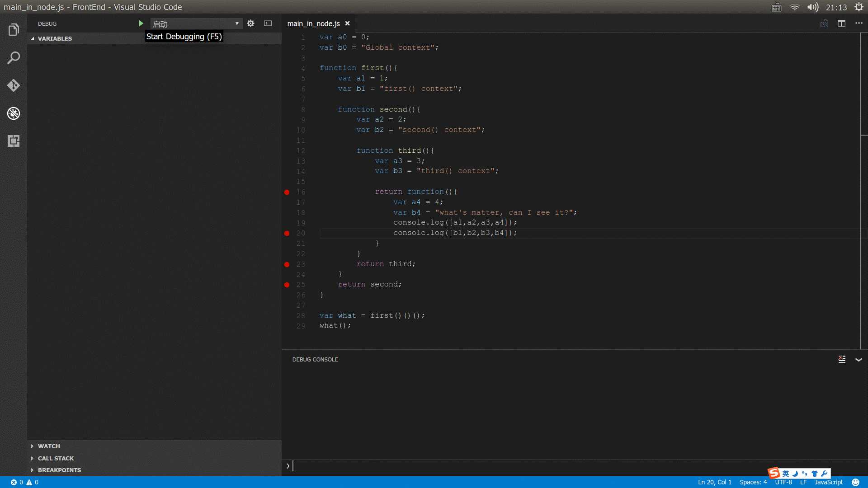Click the function first declaration on line 4

point(358,68)
